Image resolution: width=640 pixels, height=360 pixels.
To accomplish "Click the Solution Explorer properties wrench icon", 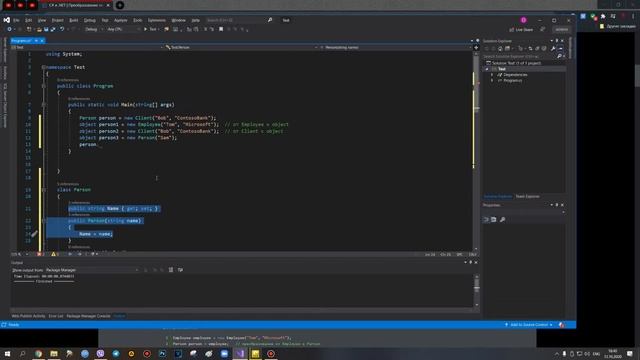I will click(x=553, y=49).
